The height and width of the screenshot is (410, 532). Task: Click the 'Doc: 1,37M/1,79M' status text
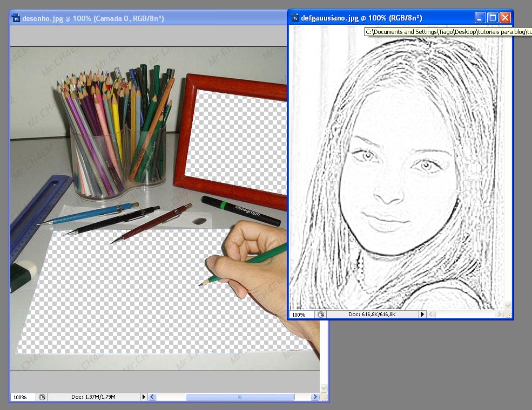(93, 397)
